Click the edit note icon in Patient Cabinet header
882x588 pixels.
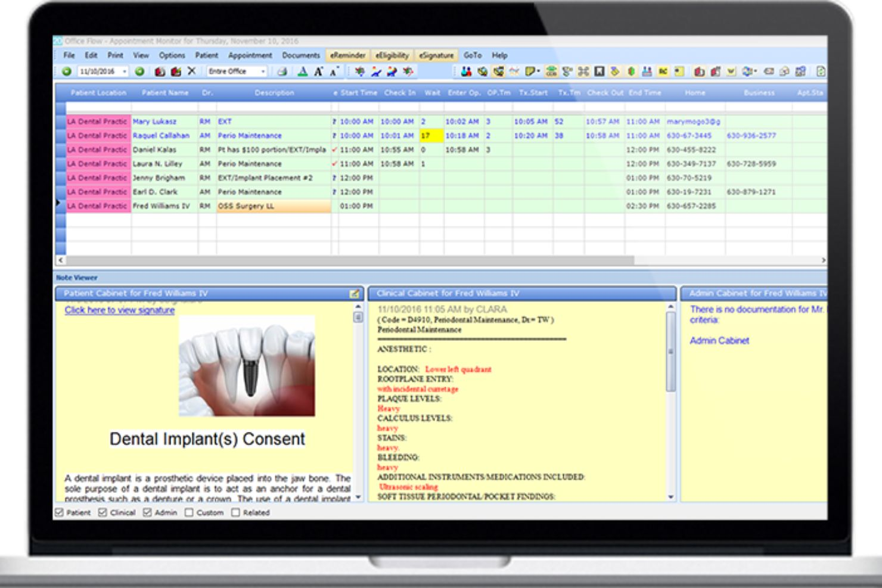click(x=355, y=293)
